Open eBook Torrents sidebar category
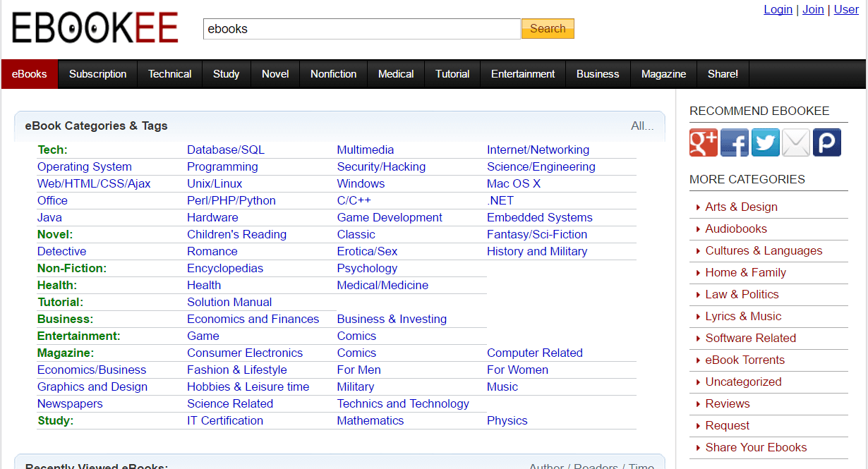This screenshot has width=868, height=469. (x=745, y=360)
